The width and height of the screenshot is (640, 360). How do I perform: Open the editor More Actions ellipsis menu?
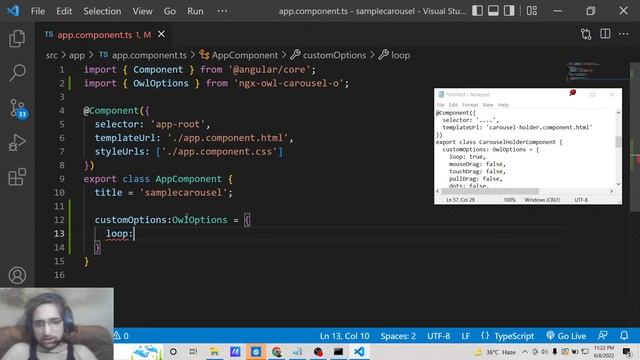(x=624, y=34)
